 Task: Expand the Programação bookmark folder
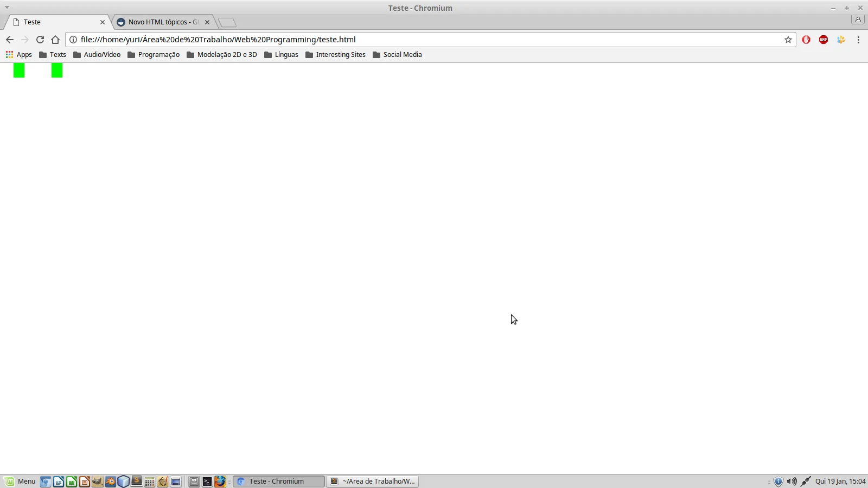click(154, 55)
